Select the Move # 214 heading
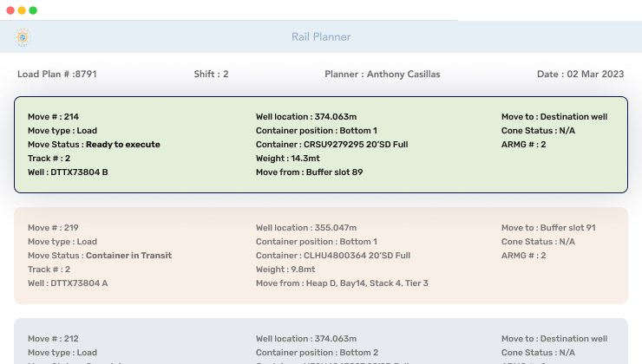This screenshot has height=364, width=642. tap(53, 117)
